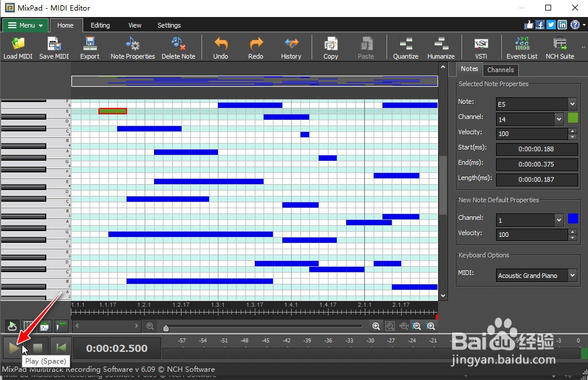Switch to the Settings tab
This screenshot has height=380, width=588.
coord(169,25)
